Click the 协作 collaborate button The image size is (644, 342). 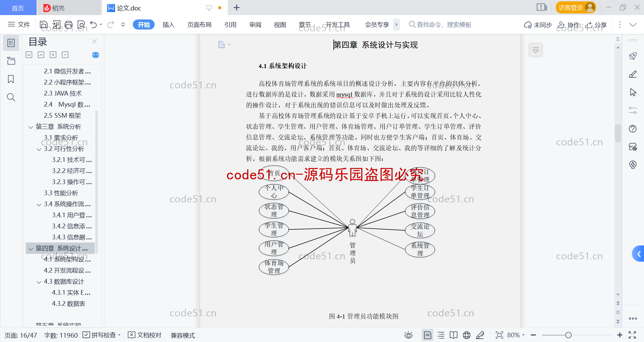568,25
